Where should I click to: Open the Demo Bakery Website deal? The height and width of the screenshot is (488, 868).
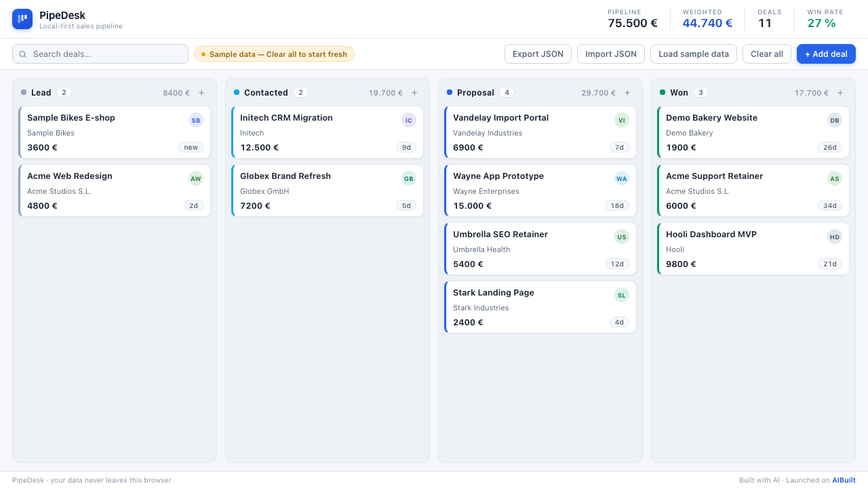753,132
